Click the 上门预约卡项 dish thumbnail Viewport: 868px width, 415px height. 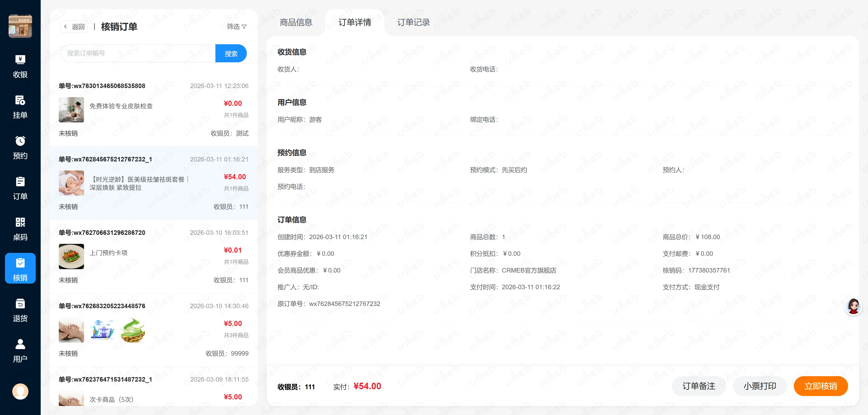click(x=71, y=256)
